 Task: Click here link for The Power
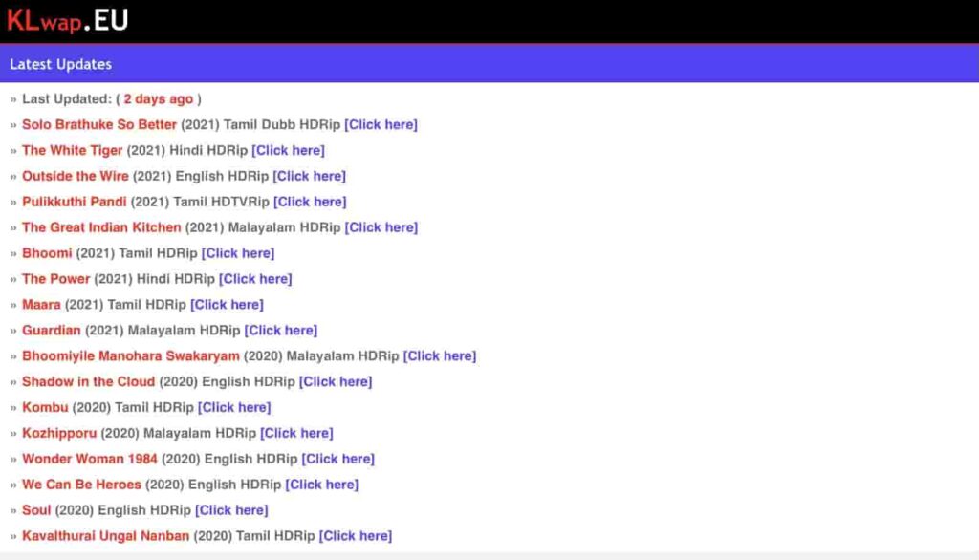click(x=256, y=278)
